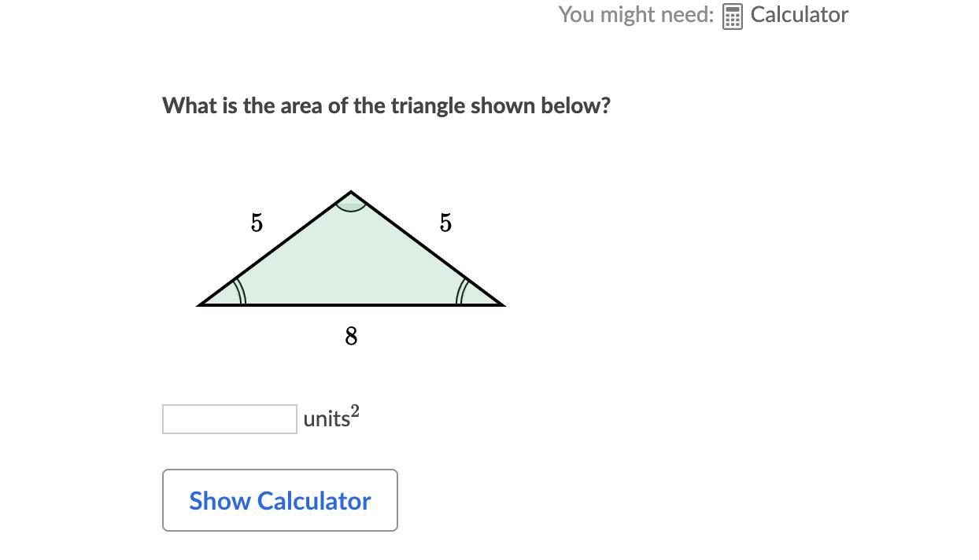Select the left side label 5

tap(257, 223)
